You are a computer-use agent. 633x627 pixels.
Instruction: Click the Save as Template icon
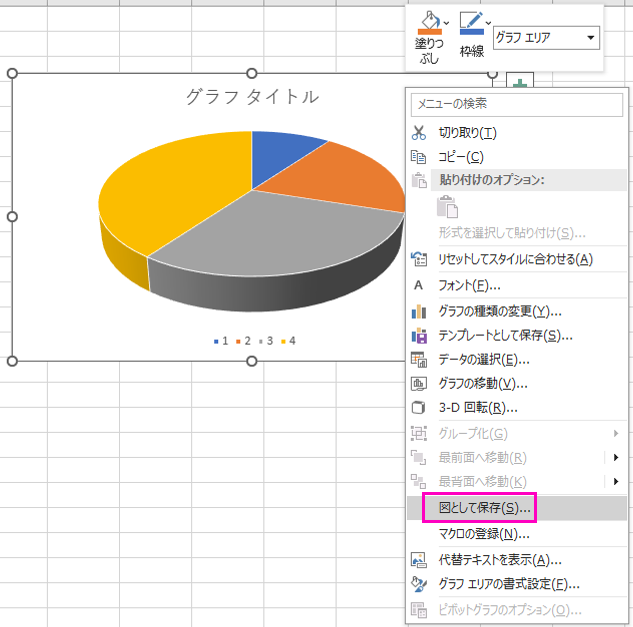[x=419, y=336]
